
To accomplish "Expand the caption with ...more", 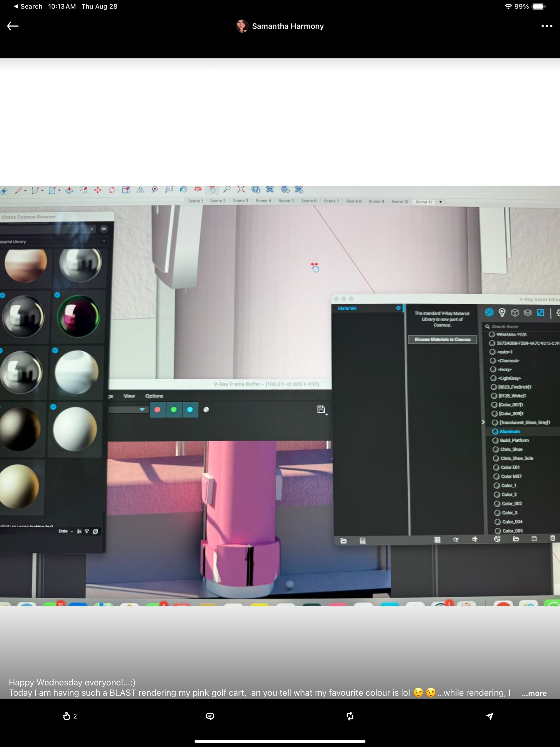I will pos(534,693).
